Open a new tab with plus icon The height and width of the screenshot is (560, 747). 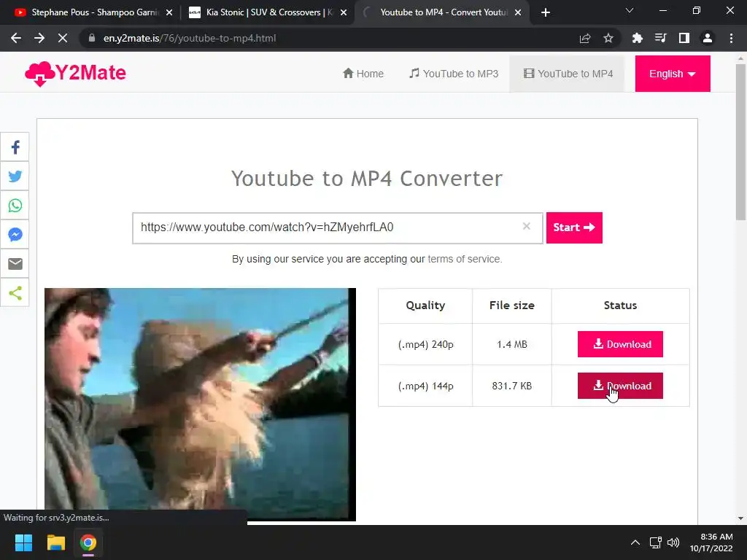pyautogui.click(x=546, y=12)
